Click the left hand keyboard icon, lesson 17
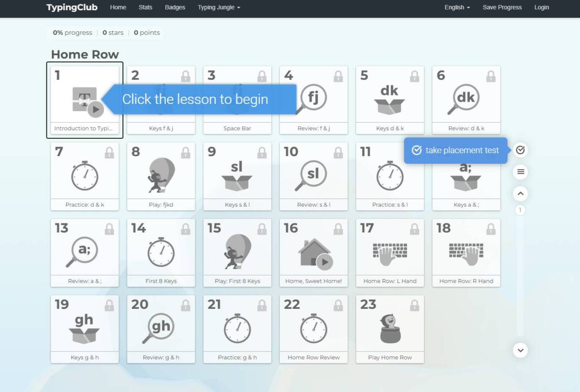This screenshot has height=392, width=580. tap(390, 254)
